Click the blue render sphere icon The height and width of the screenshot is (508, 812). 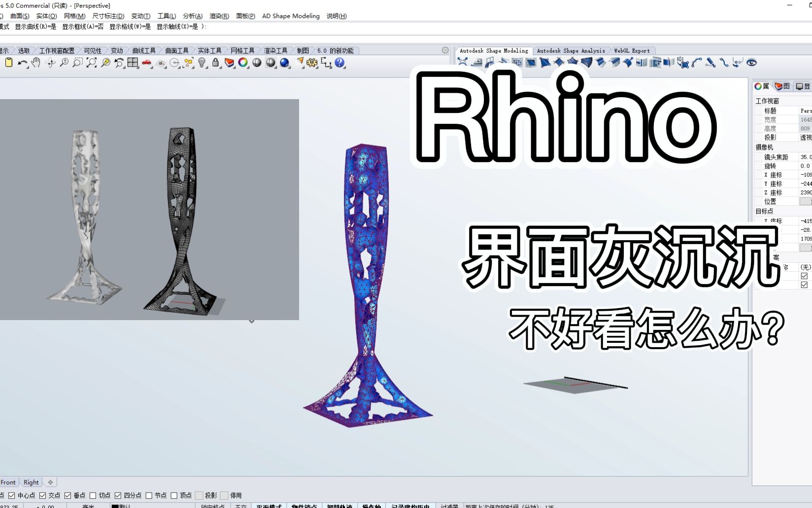[284, 63]
